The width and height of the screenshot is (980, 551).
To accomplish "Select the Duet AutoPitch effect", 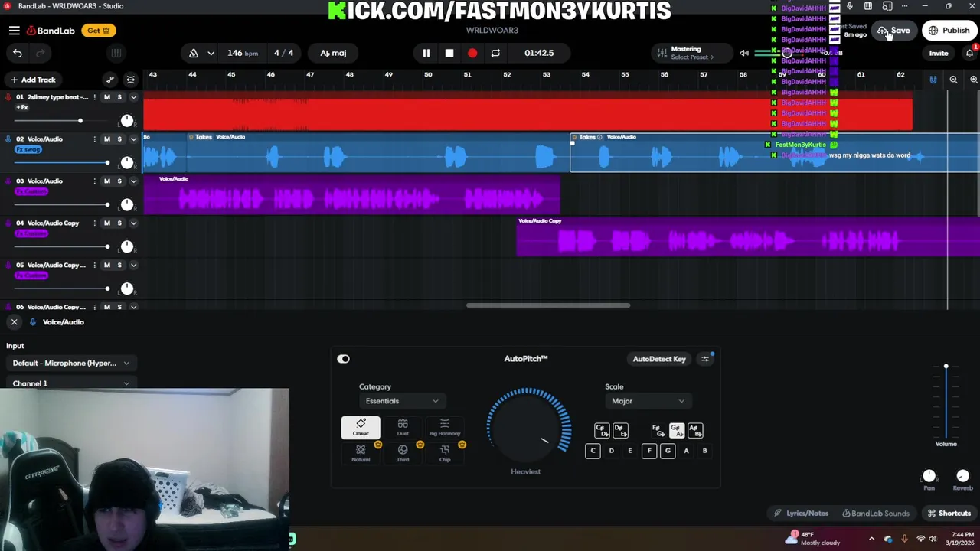I will point(403,427).
